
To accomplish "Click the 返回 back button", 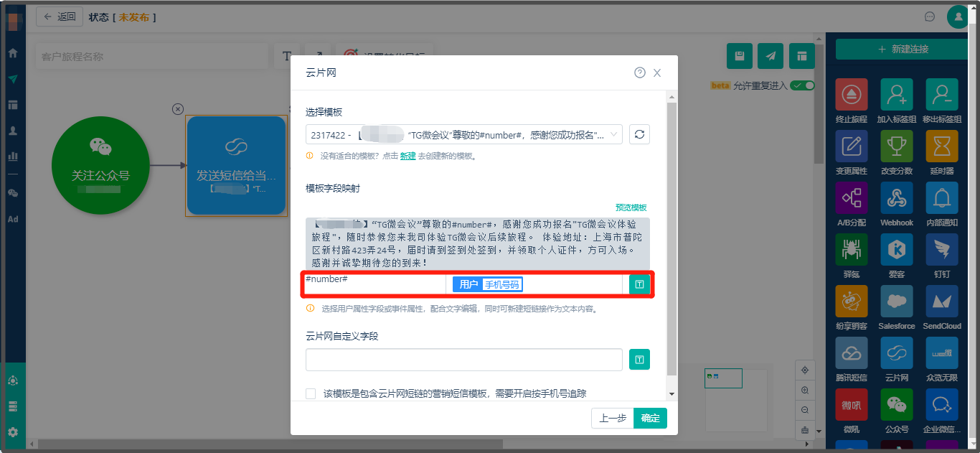I will (x=60, y=17).
